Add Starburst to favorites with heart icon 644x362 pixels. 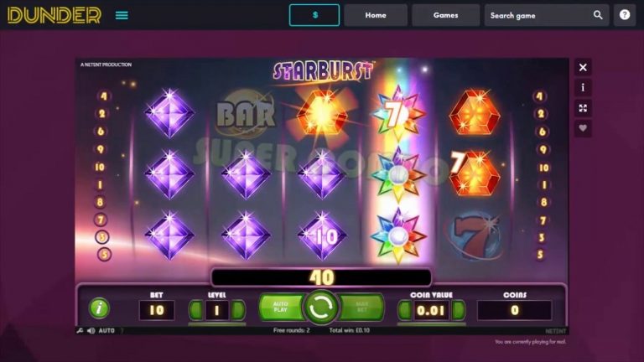click(583, 128)
